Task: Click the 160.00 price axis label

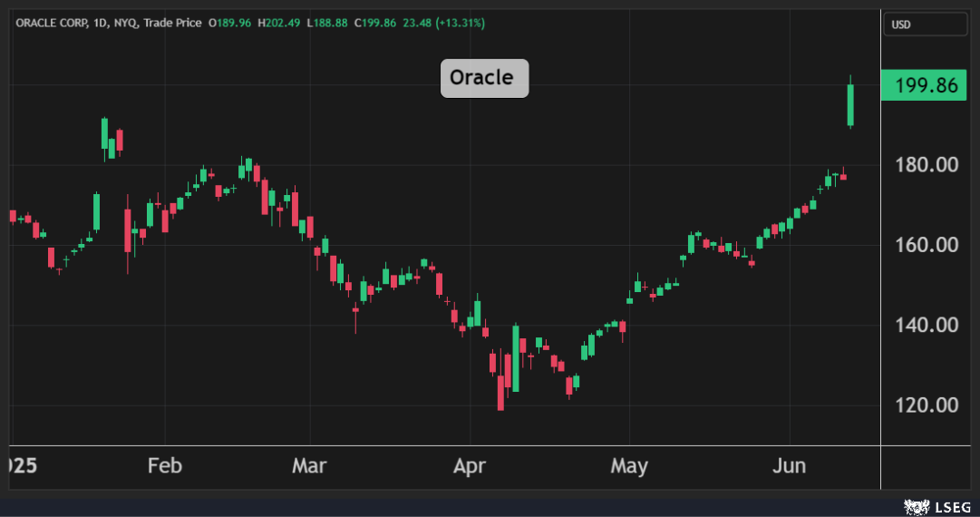Action: pyautogui.click(x=927, y=245)
